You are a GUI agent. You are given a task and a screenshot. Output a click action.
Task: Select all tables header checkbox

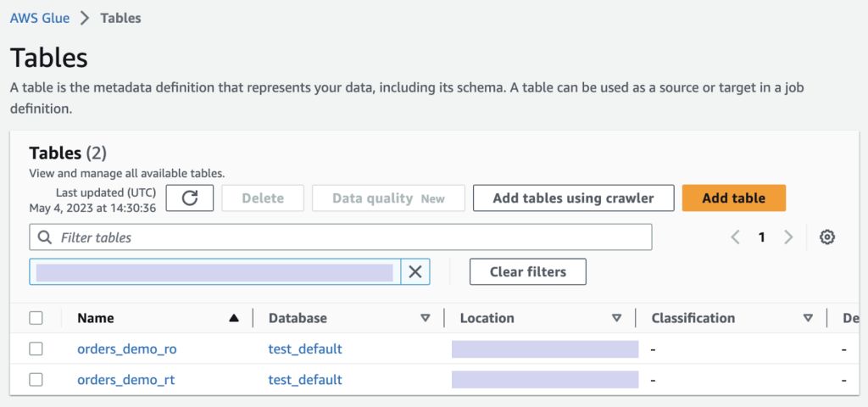click(x=36, y=318)
